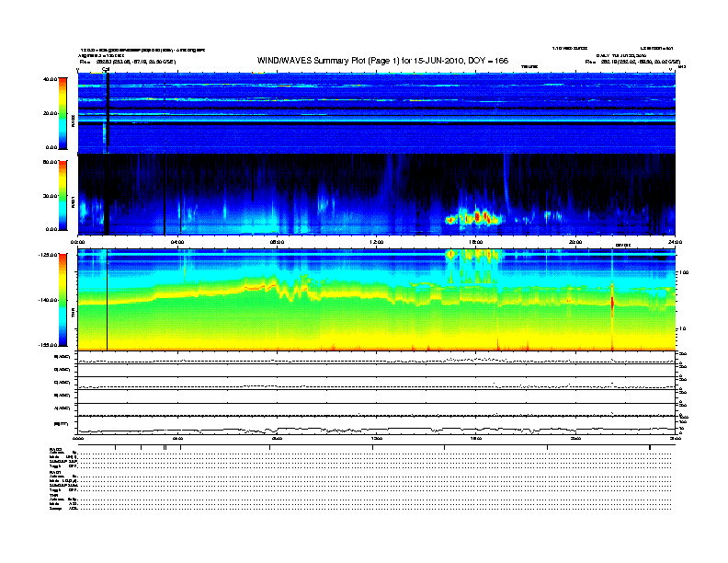Click the RAD2 vertical axis label
728x563 pixels.
click(x=73, y=121)
